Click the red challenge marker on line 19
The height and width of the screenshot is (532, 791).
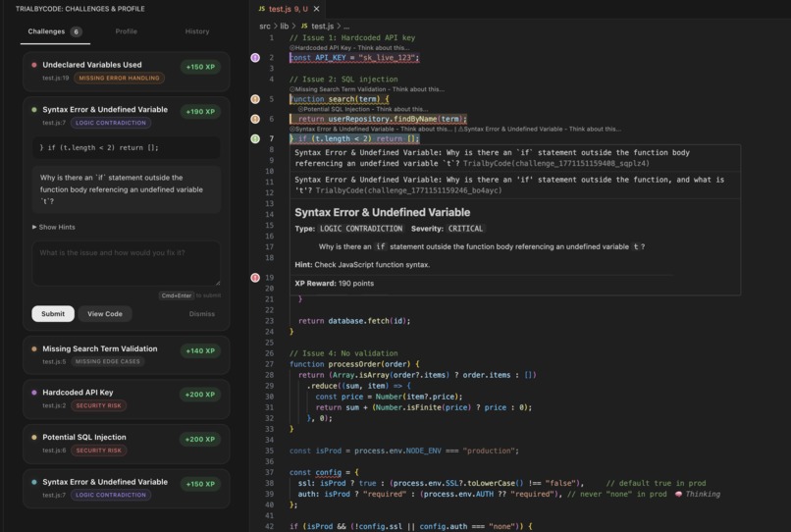tap(255, 278)
